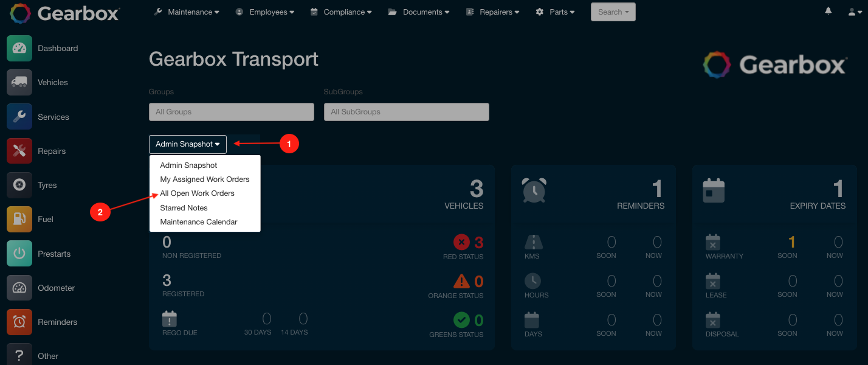Open Repairs from sidebar label
Screen dimensions: 868x365
click(52, 151)
